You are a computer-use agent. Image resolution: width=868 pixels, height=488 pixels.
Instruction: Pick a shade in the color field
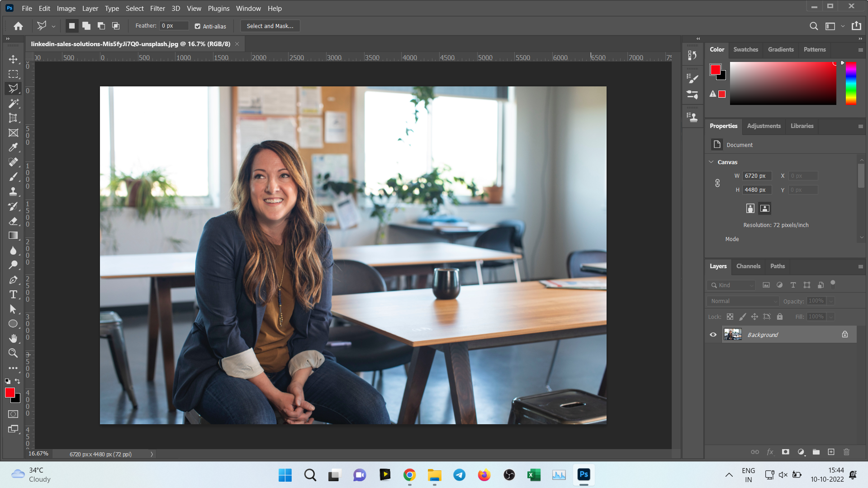coord(783,83)
